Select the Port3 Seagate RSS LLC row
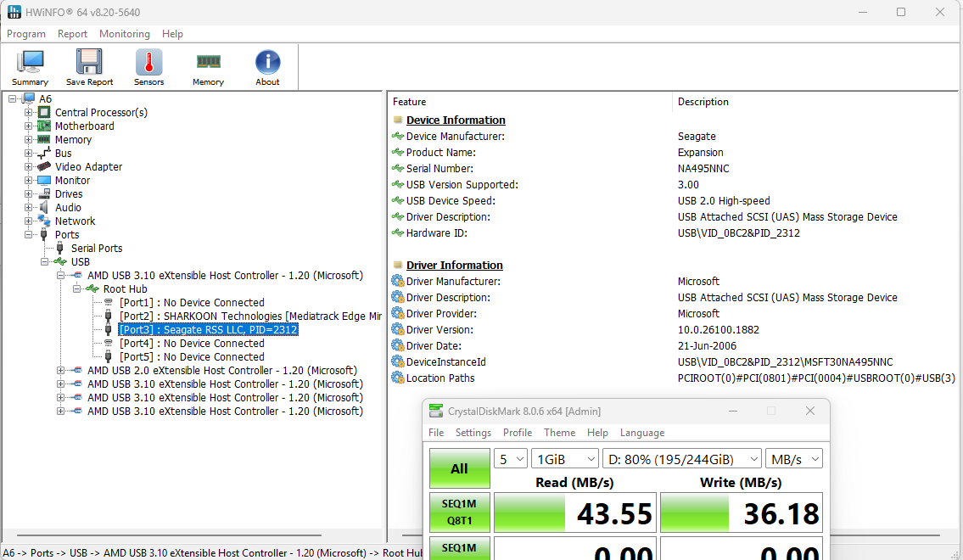This screenshot has width=963, height=560. (x=208, y=330)
